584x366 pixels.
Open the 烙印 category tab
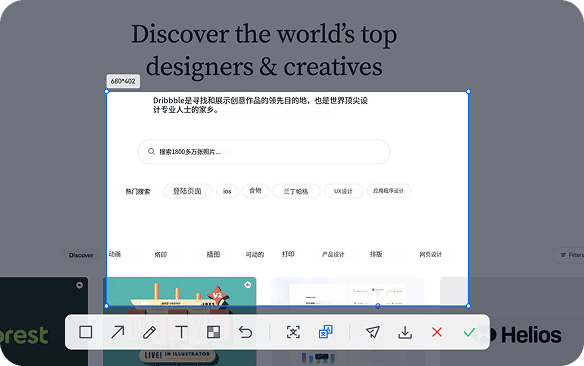point(161,255)
